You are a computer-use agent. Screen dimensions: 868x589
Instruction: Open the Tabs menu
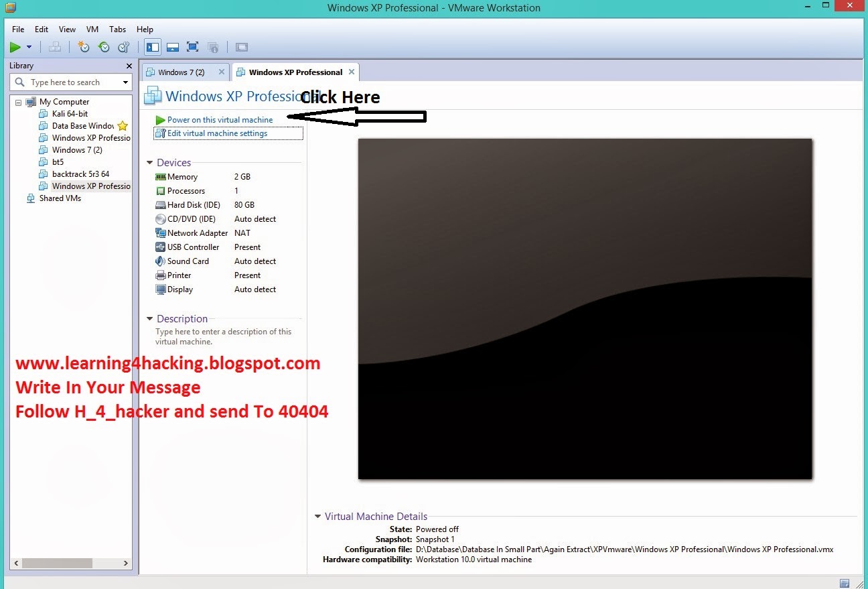117,29
